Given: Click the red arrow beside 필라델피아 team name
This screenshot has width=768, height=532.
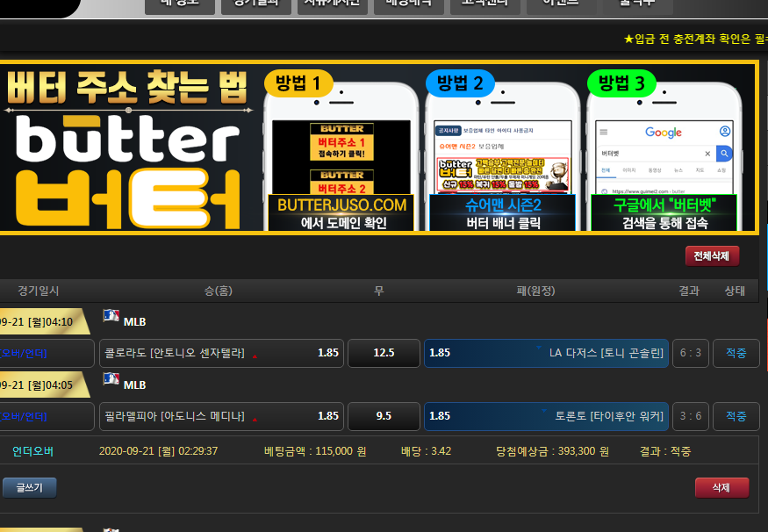Looking at the screenshot, I should tap(255, 418).
